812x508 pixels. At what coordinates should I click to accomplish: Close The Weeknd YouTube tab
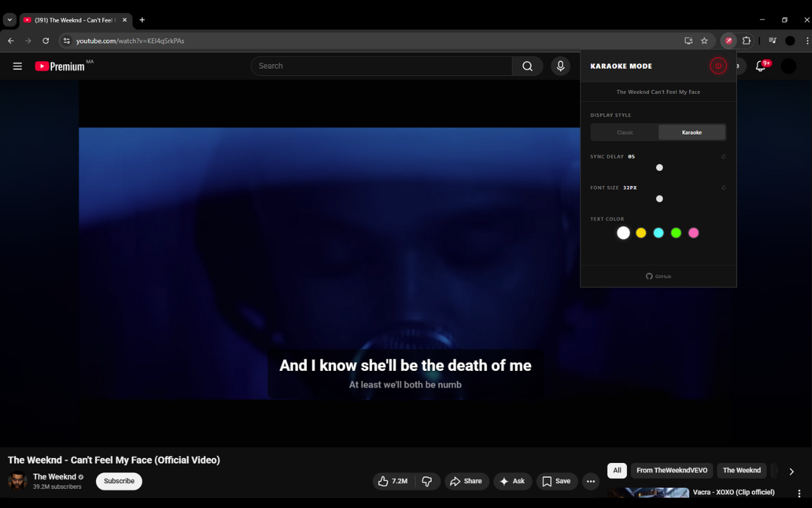point(124,20)
